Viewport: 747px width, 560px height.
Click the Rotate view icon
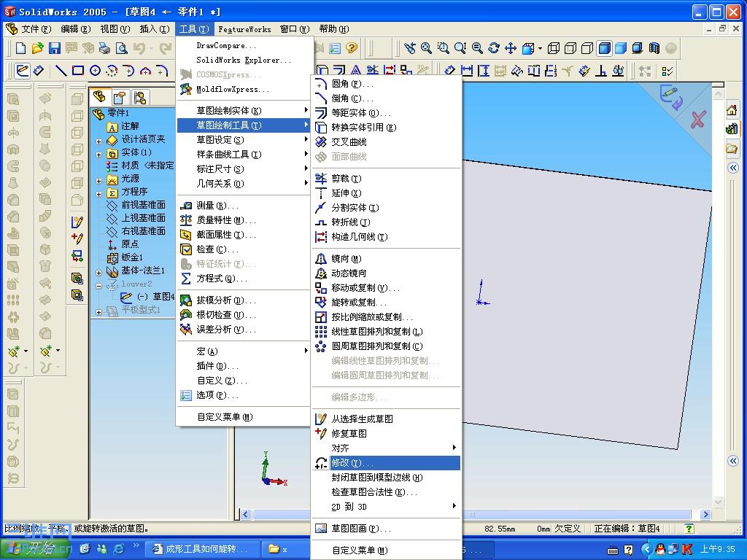494,48
